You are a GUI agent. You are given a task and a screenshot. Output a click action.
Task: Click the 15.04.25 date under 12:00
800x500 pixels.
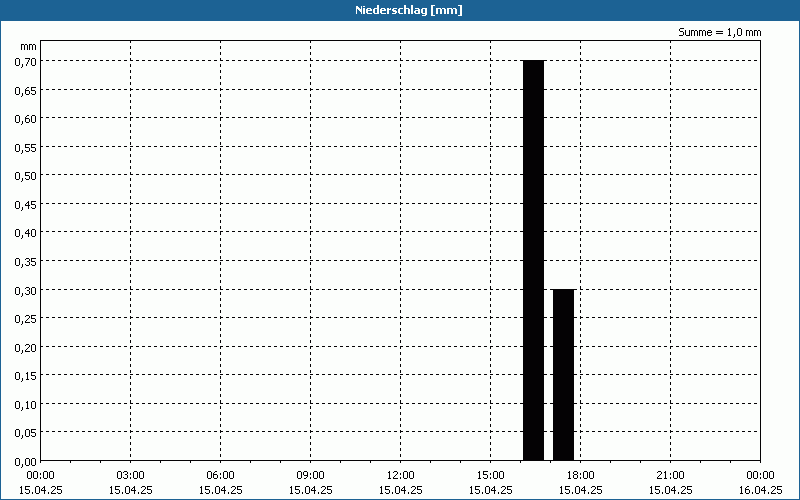(401, 490)
